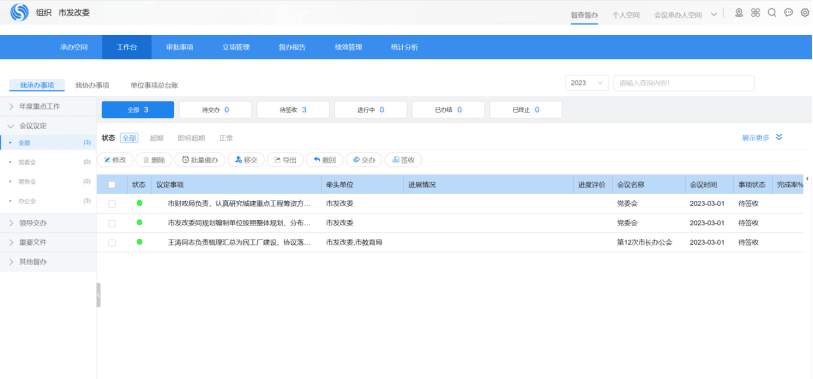Click the 修改 edit toolbar button
Viewport: 813px width, 379px height.
click(x=115, y=160)
